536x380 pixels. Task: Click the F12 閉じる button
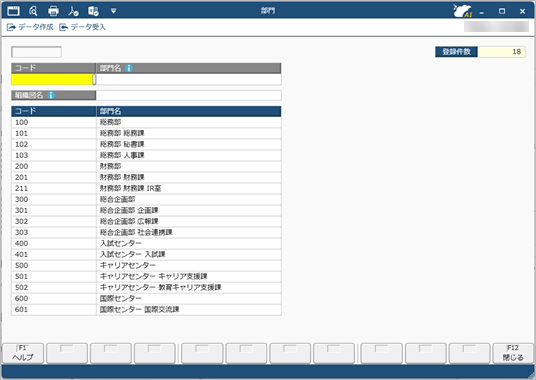pyautogui.click(x=513, y=353)
